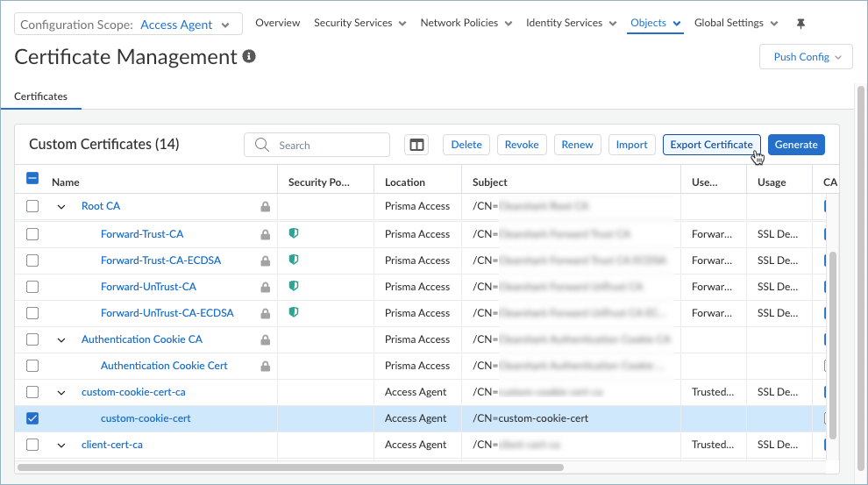Collapse the Root CA tree node

[61, 207]
